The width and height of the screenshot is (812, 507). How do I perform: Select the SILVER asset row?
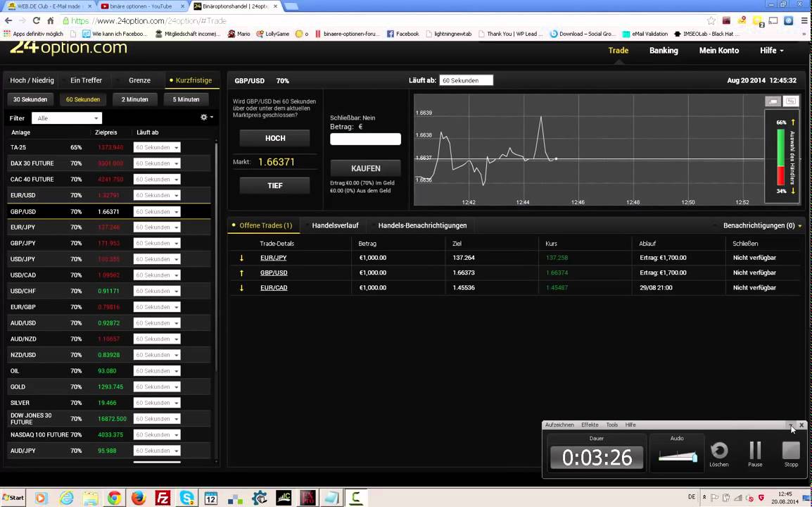[109, 403]
